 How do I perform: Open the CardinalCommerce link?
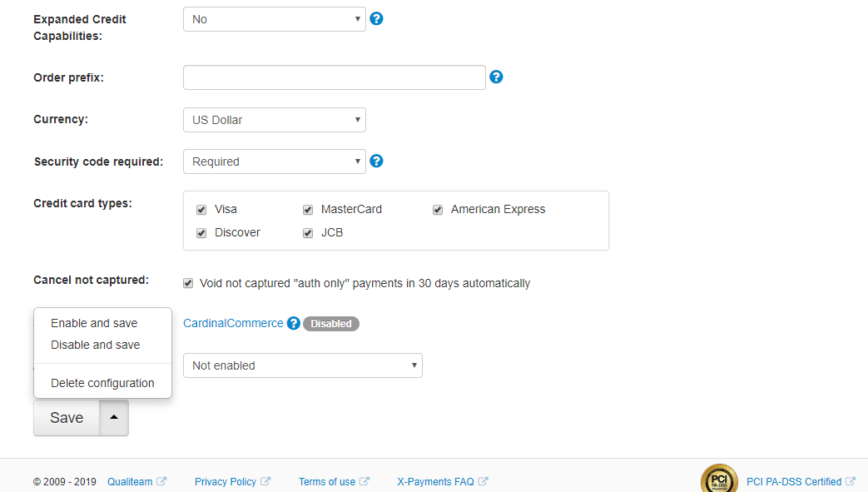[233, 324]
